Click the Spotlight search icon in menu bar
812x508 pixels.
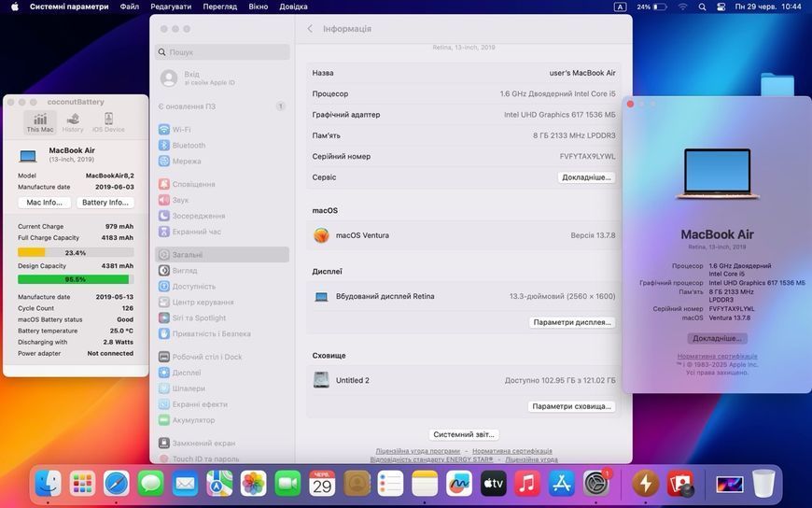[x=702, y=7]
